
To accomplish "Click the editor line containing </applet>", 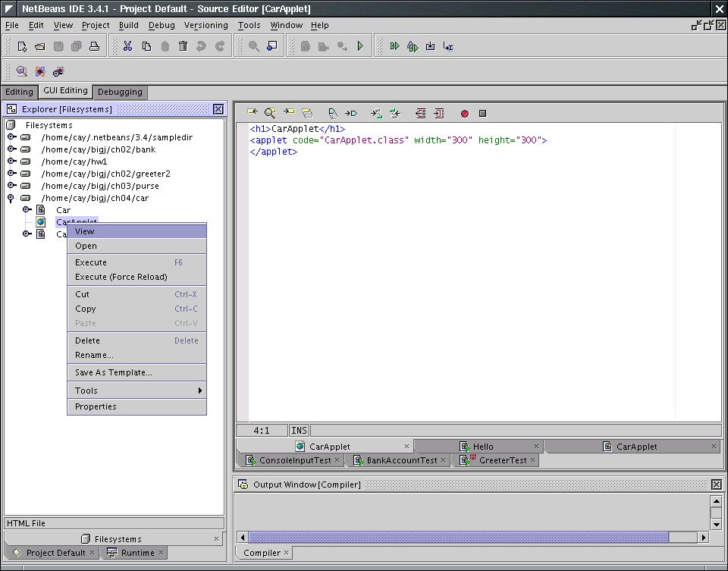I will pyautogui.click(x=274, y=152).
